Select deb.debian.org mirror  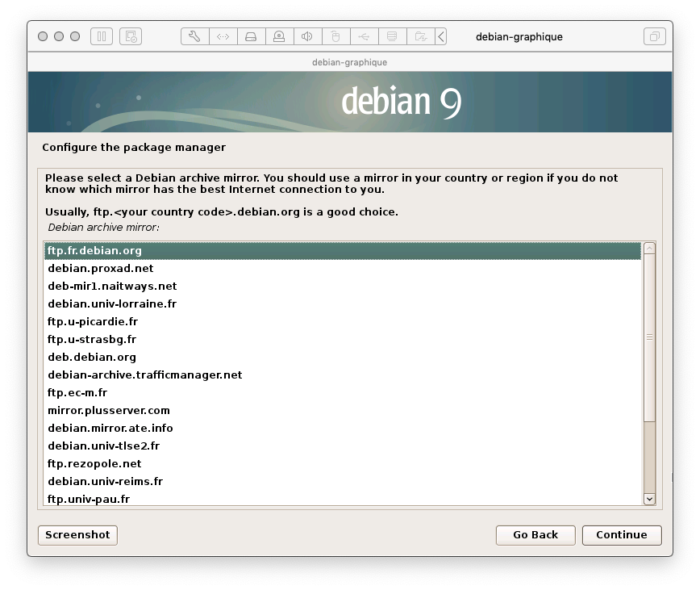pos(343,358)
